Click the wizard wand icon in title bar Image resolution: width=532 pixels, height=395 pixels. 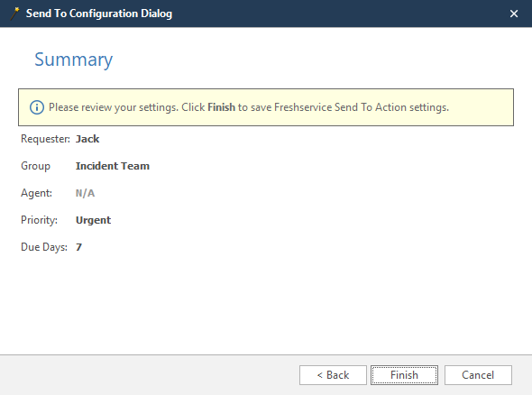coord(14,14)
